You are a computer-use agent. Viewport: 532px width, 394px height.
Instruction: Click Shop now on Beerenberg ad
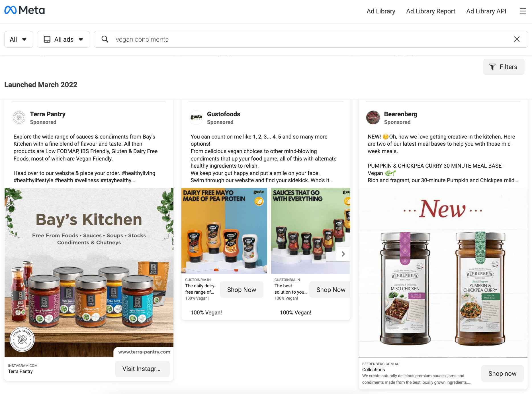tap(502, 373)
